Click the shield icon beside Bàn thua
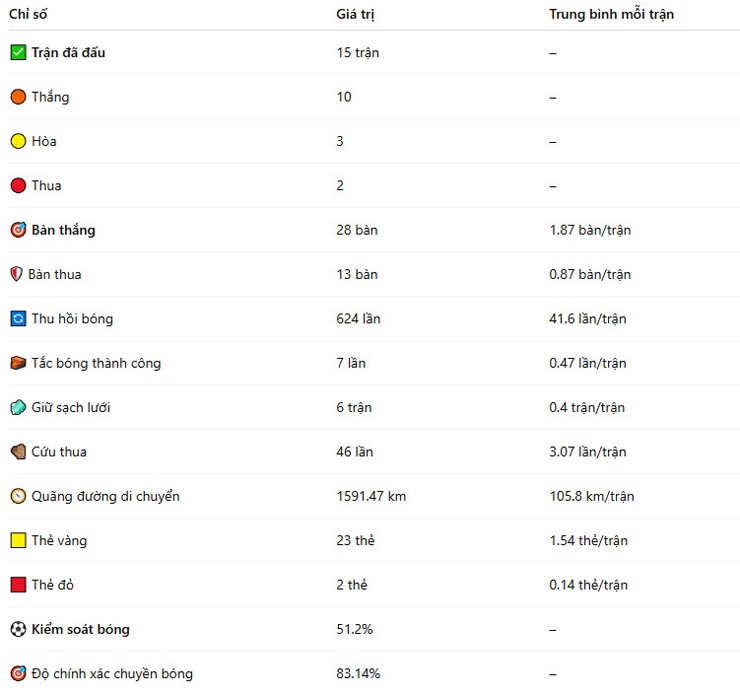This screenshot has width=740, height=695. pos(16,274)
